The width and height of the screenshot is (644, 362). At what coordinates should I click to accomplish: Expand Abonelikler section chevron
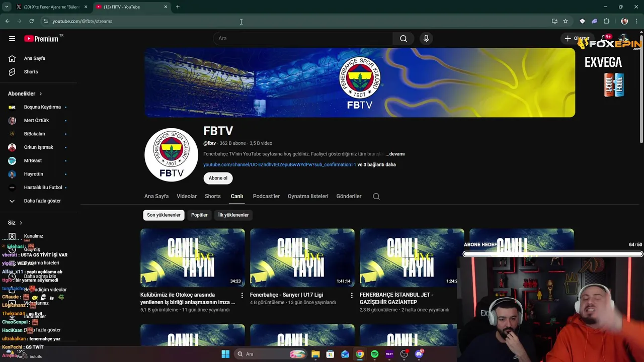pyautogui.click(x=41, y=94)
